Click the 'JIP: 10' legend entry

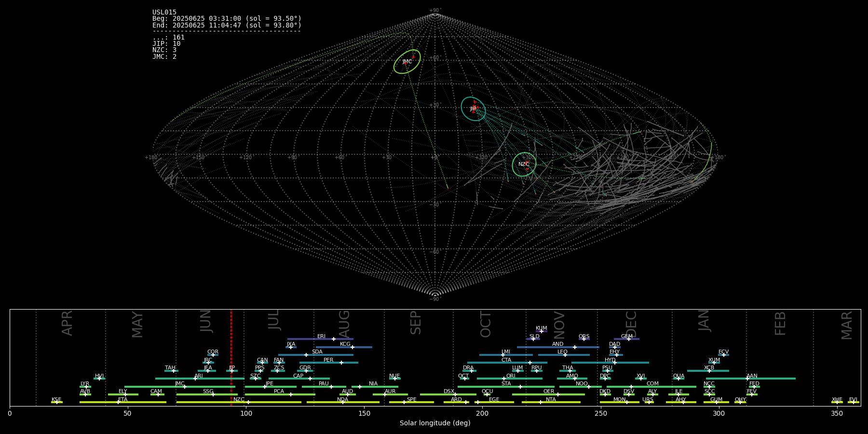pos(166,43)
